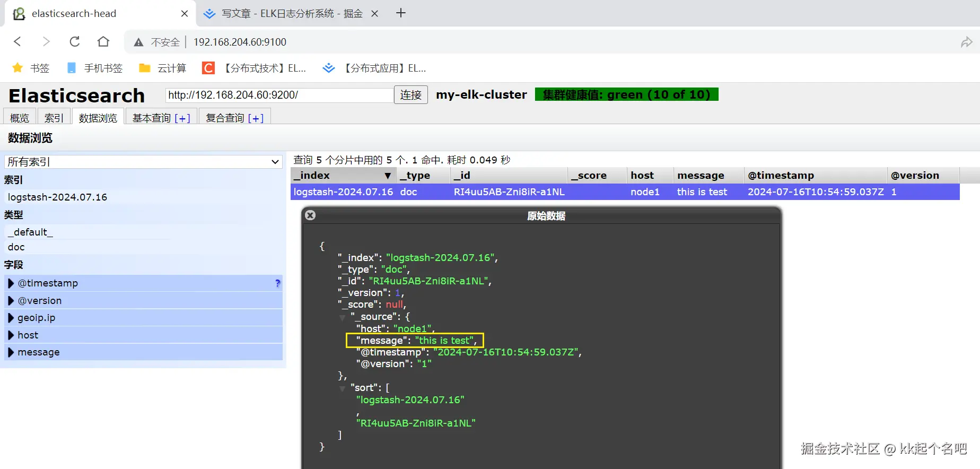The width and height of the screenshot is (980, 469).
Task: Close the elasticsearch-head browser tab
Action: click(x=185, y=14)
